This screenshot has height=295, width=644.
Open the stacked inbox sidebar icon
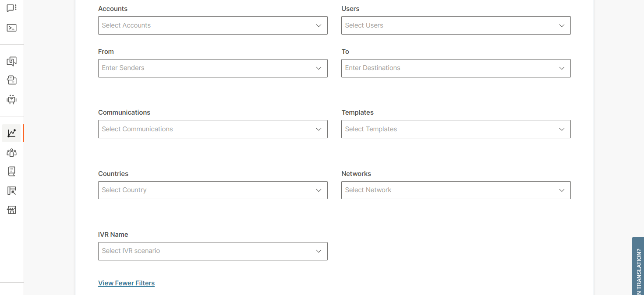(x=12, y=80)
